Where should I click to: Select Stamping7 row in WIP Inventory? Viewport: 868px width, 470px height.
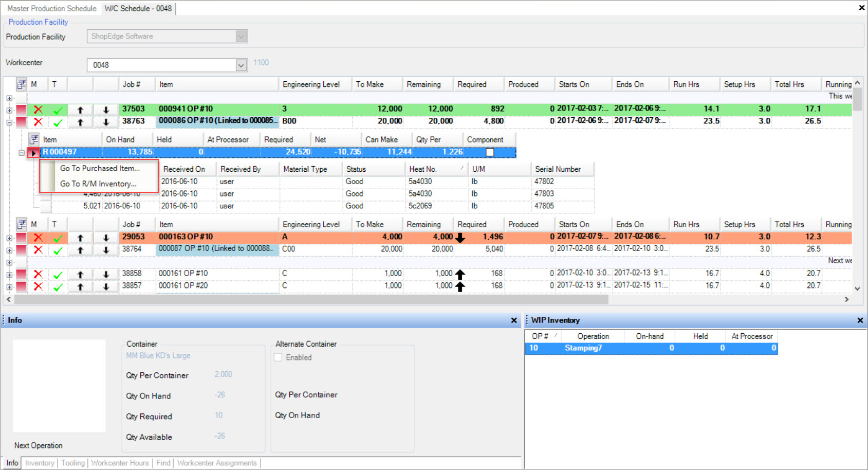(x=651, y=348)
